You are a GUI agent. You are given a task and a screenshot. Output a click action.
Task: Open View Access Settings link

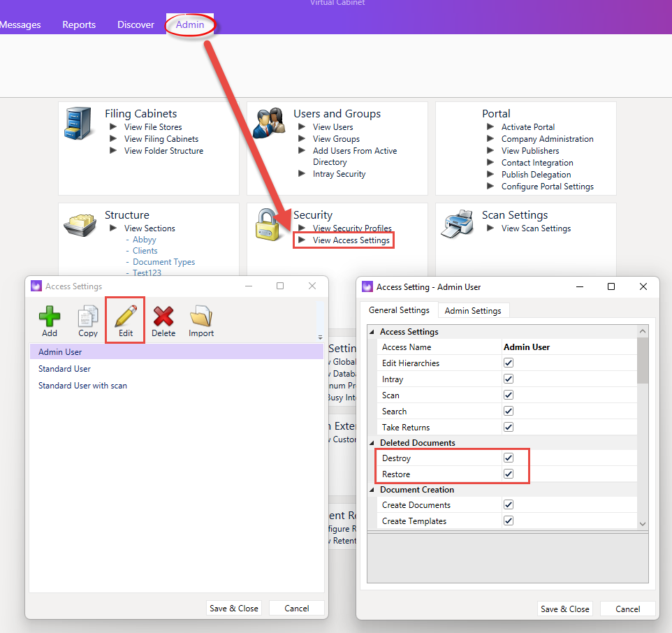coord(351,240)
